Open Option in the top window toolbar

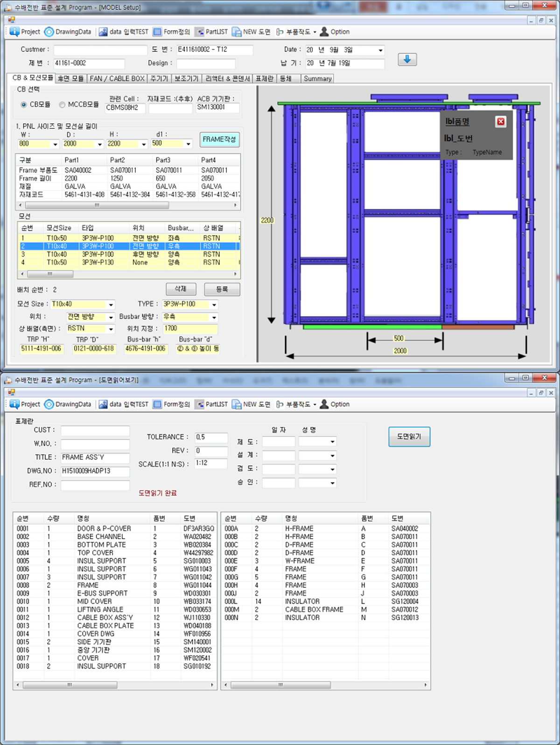[x=335, y=32]
